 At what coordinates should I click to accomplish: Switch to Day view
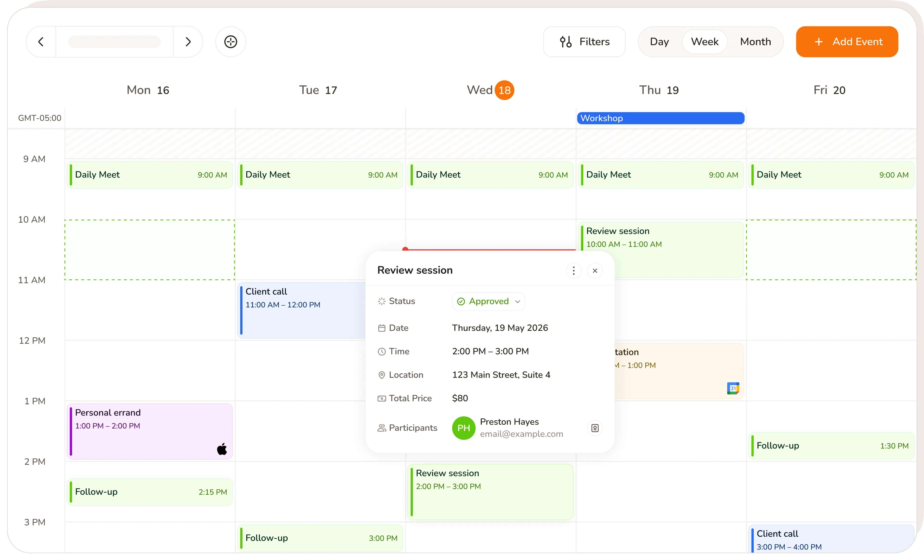(659, 42)
